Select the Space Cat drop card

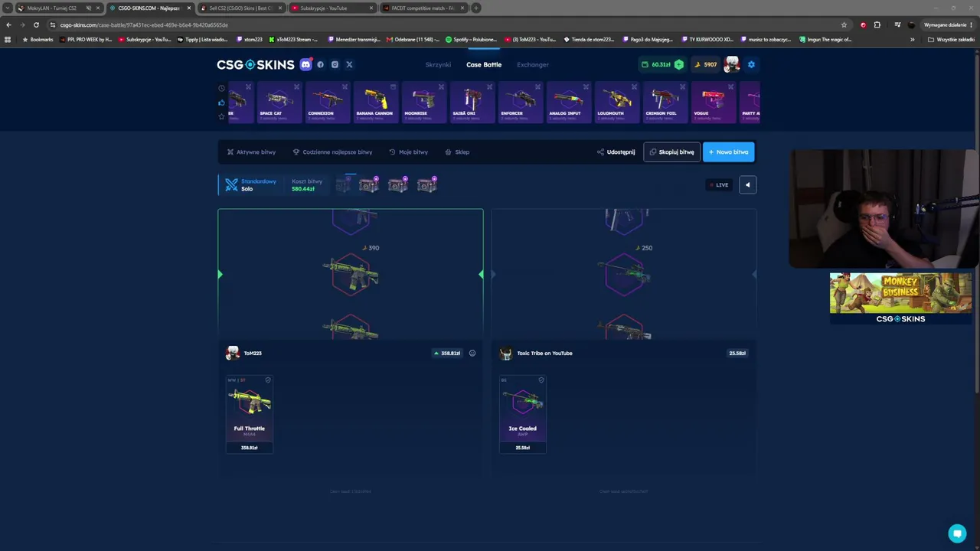coord(278,103)
